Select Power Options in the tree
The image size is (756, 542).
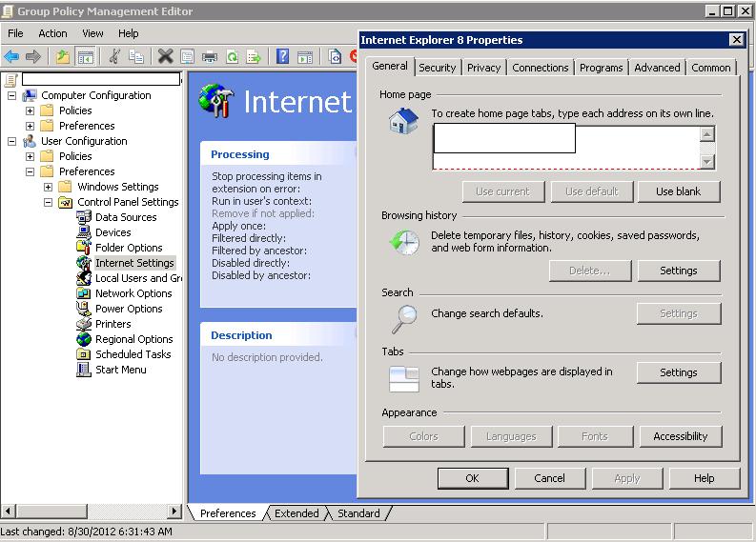pos(129,309)
